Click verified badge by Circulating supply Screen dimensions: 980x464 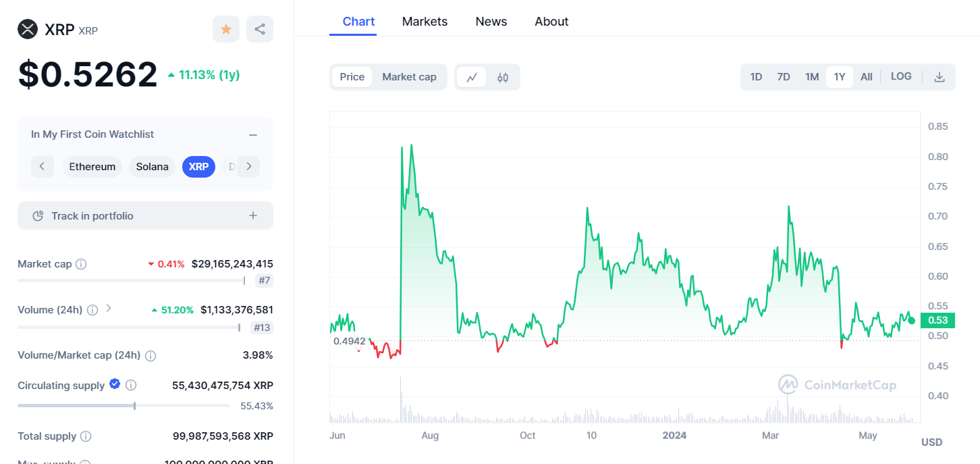(115, 384)
